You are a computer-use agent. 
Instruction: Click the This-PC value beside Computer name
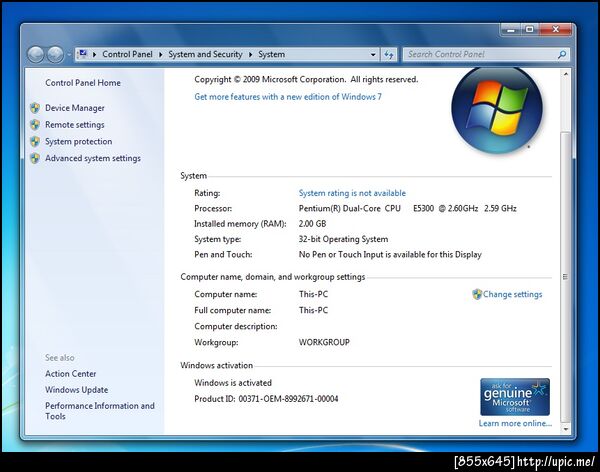click(x=313, y=294)
